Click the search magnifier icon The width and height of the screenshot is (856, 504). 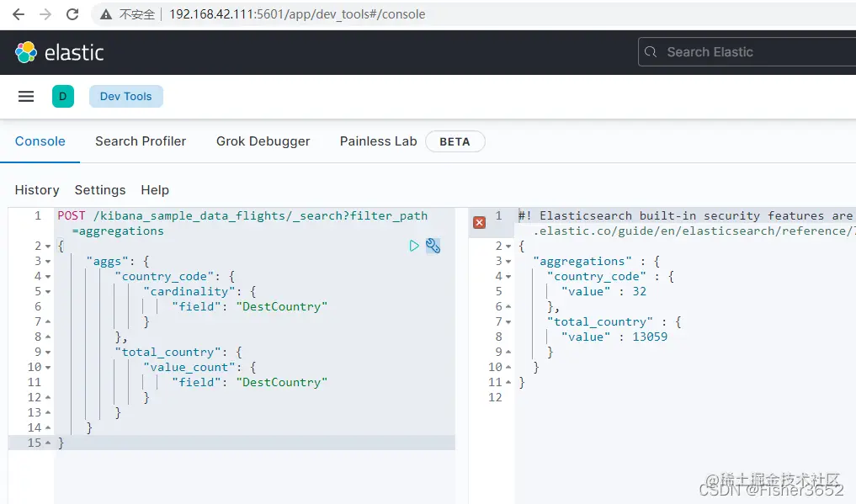point(650,52)
